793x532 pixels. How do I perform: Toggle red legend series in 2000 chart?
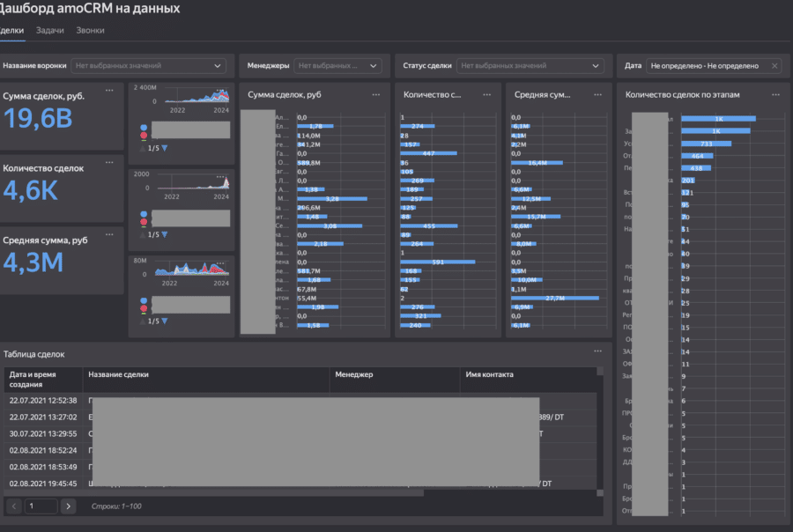(144, 221)
